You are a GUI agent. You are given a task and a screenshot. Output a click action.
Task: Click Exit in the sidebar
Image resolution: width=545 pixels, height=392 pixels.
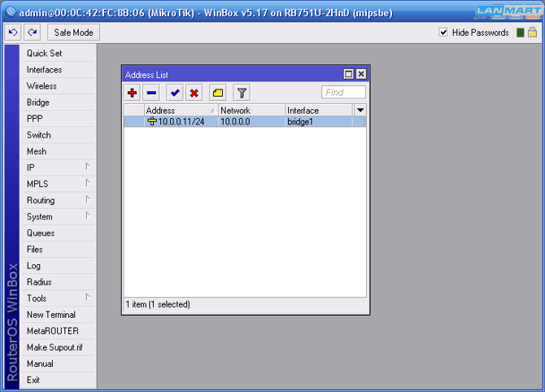(x=58, y=380)
